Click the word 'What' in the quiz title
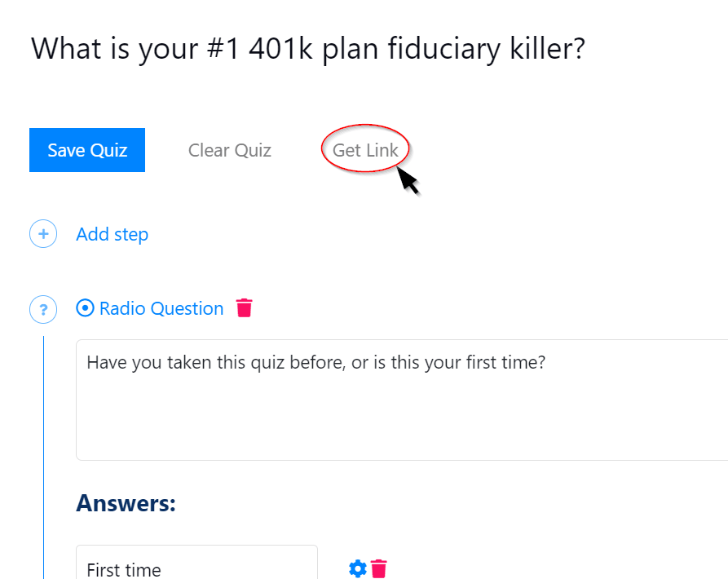 point(63,49)
